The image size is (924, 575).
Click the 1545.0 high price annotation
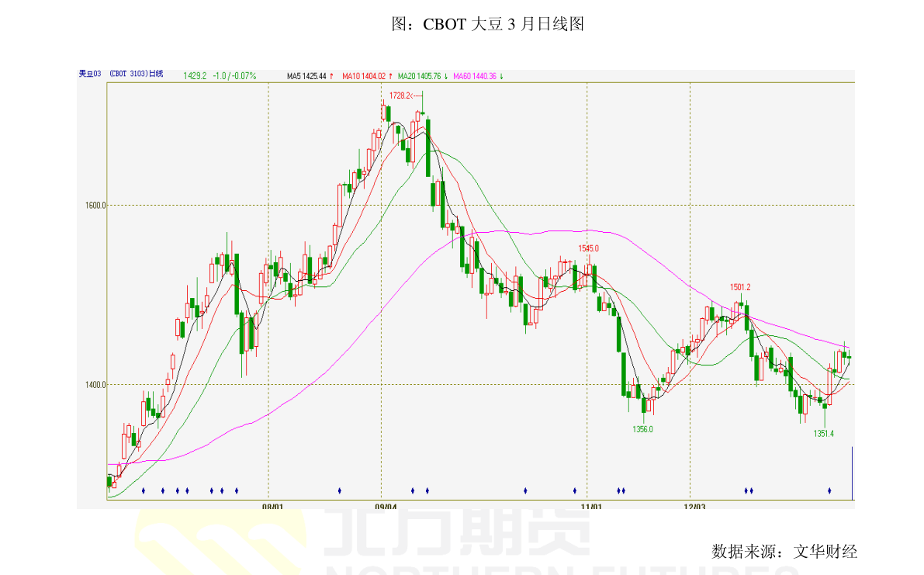pos(588,248)
